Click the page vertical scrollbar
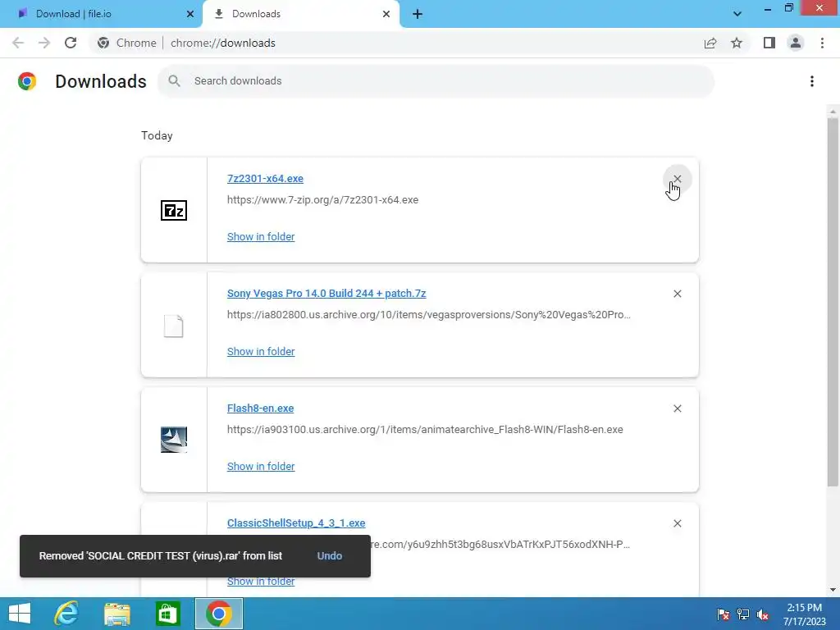This screenshot has height=630, width=840. click(833, 303)
